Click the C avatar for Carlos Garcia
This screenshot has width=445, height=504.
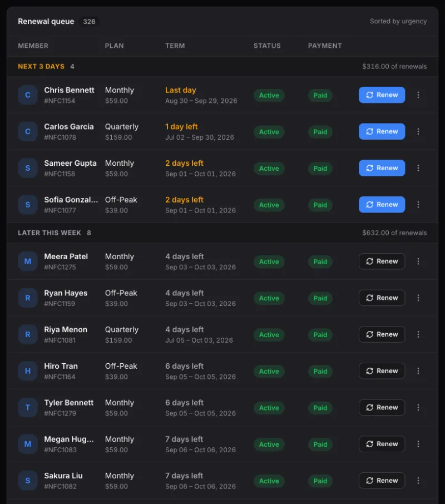pyautogui.click(x=28, y=131)
